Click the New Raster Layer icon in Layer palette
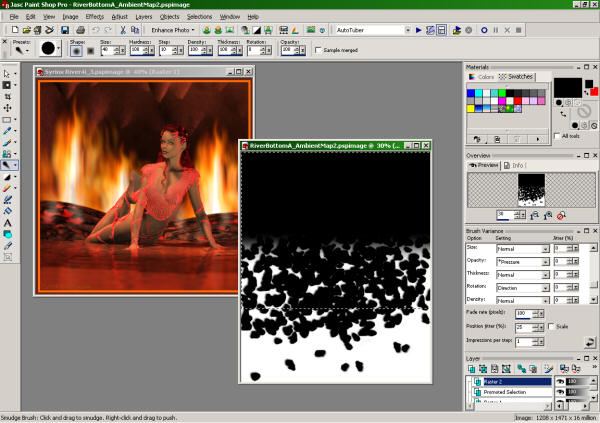 click(x=471, y=369)
